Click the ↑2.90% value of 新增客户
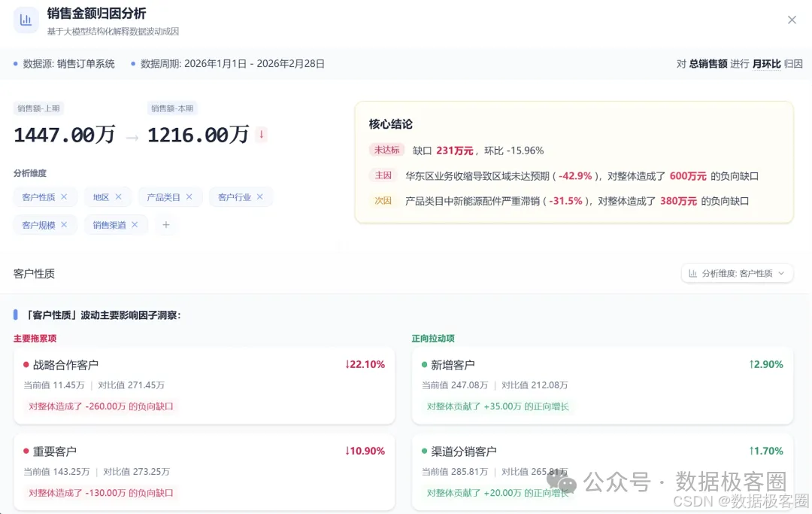This screenshot has width=812, height=514. pyautogui.click(x=766, y=364)
